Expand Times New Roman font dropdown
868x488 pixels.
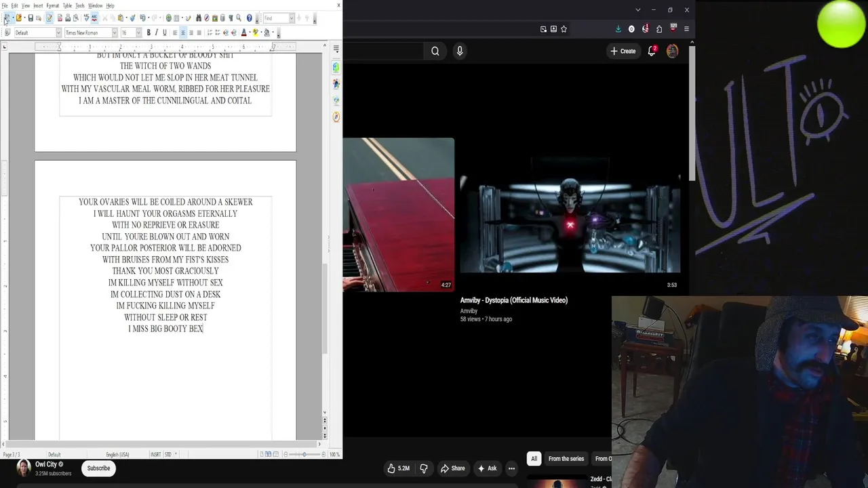[x=115, y=33]
